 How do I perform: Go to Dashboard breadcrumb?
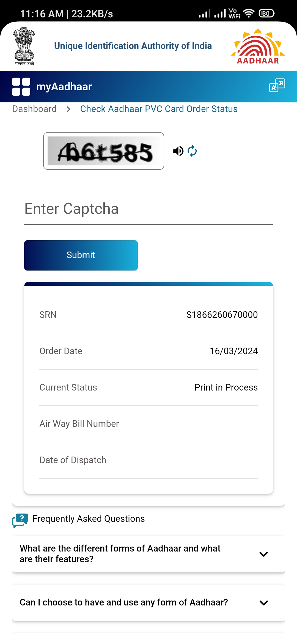tap(34, 109)
